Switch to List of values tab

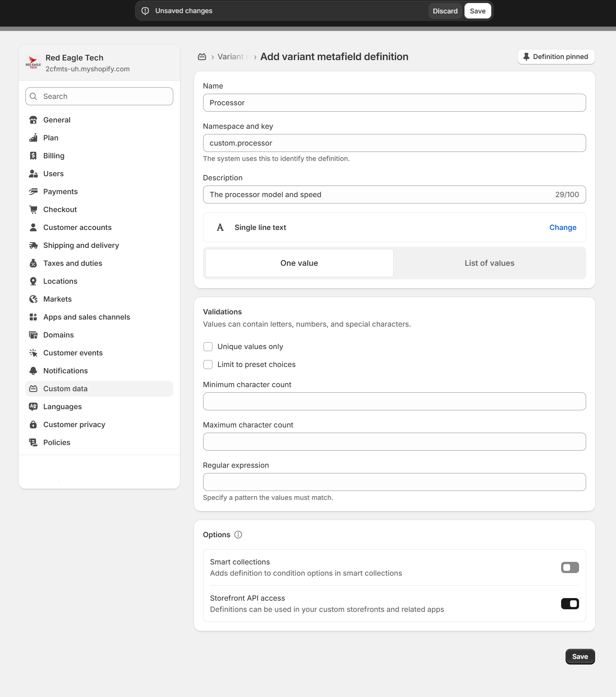(x=489, y=263)
